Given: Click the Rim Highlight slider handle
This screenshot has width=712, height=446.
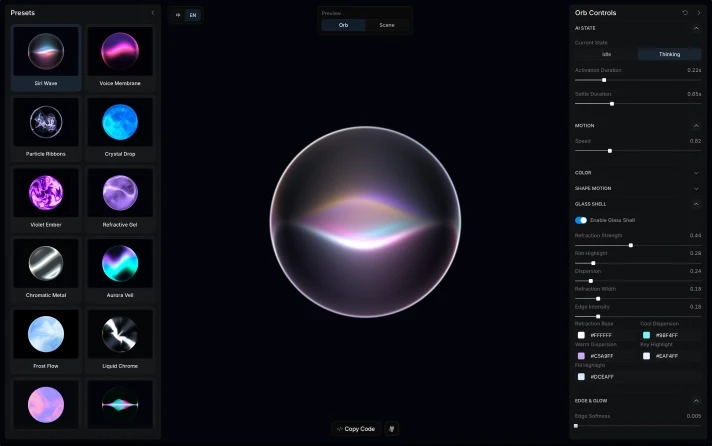Looking at the screenshot, I should click(593, 263).
